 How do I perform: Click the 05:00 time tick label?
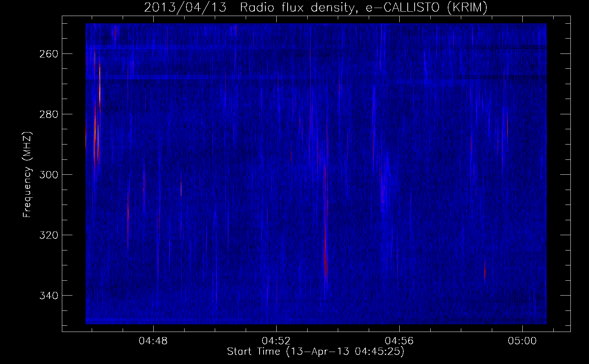click(522, 341)
